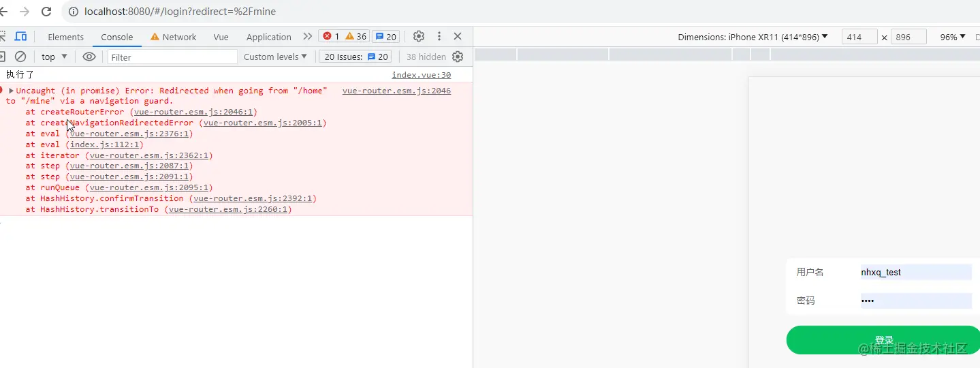
Task: Open the Application tab
Action: [x=269, y=37]
